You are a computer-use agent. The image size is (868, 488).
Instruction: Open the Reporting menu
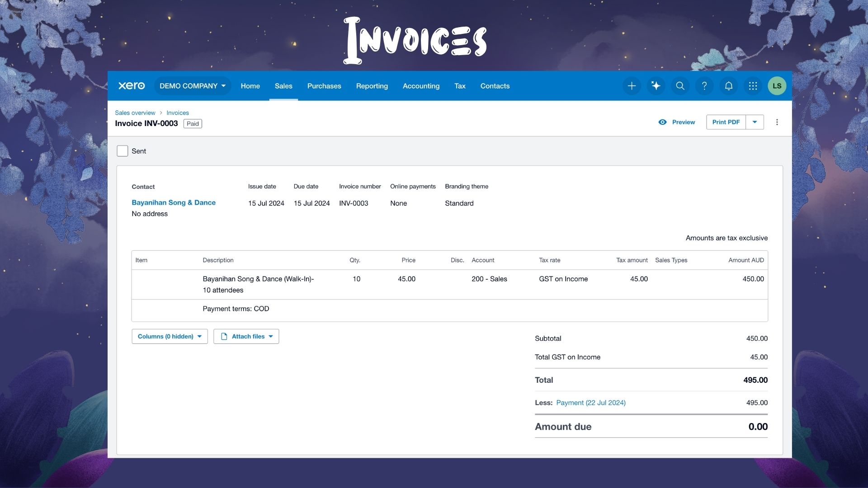coord(372,86)
